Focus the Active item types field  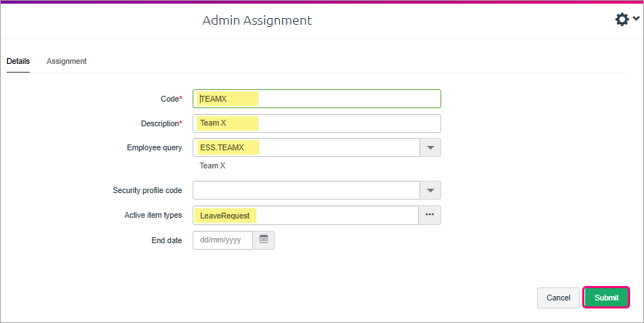(305, 216)
